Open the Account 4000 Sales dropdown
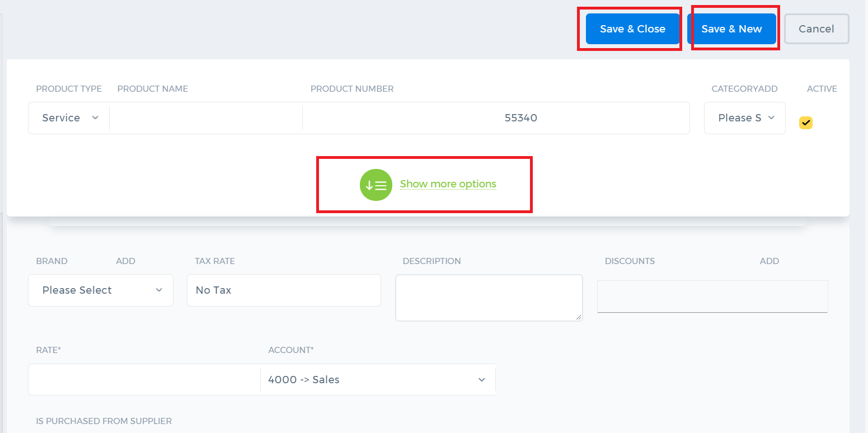868x433 pixels. pos(378,380)
